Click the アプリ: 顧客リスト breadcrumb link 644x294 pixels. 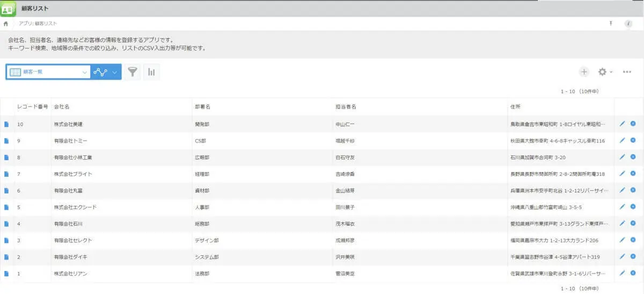(x=38, y=24)
